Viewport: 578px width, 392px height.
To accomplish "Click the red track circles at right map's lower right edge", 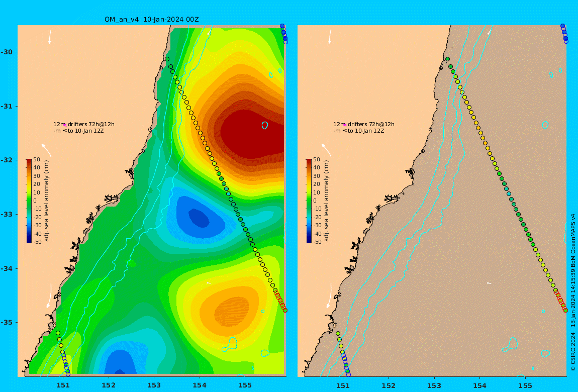I will (560, 301).
